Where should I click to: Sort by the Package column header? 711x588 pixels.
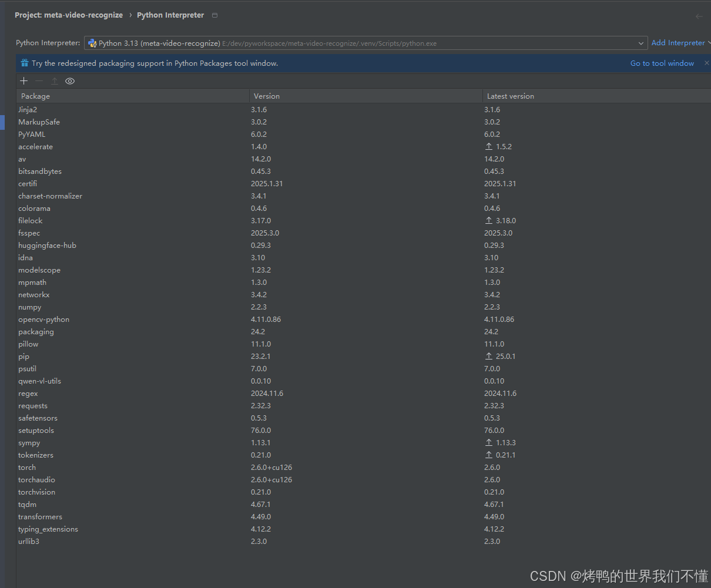[133, 96]
